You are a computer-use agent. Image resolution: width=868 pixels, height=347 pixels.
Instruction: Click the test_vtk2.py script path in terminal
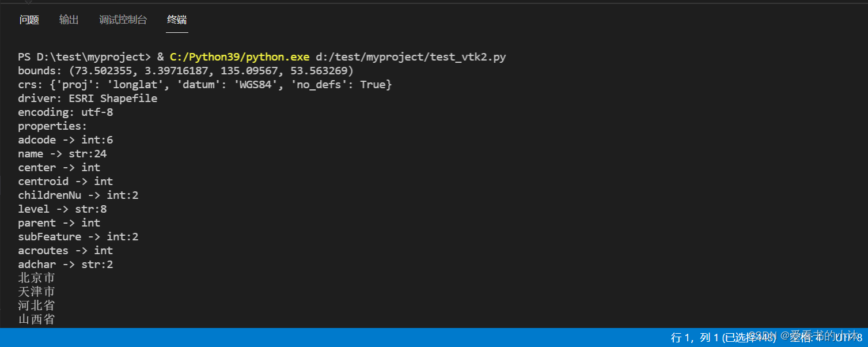tap(411, 57)
